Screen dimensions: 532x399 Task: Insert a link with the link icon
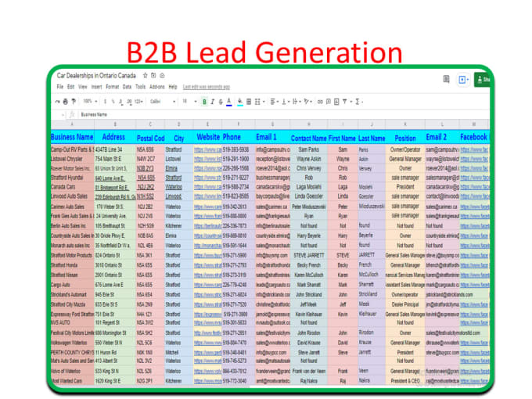[x=320, y=102]
